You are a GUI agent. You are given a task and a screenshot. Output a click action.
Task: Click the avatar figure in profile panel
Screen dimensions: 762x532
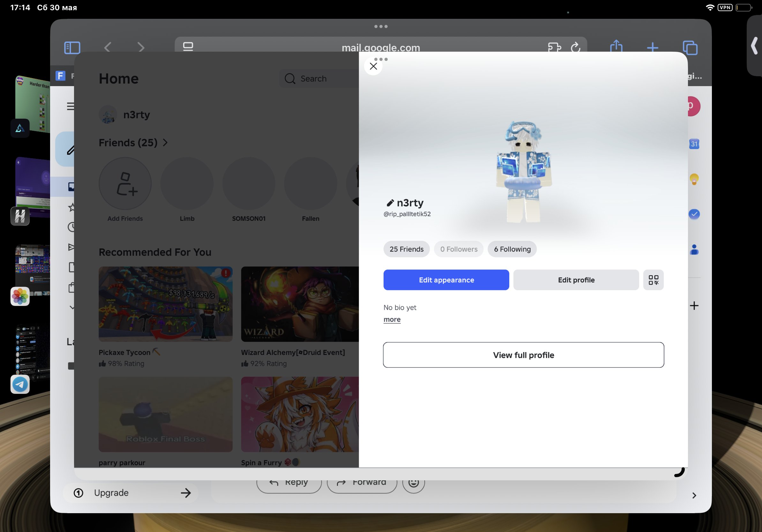[x=524, y=172]
